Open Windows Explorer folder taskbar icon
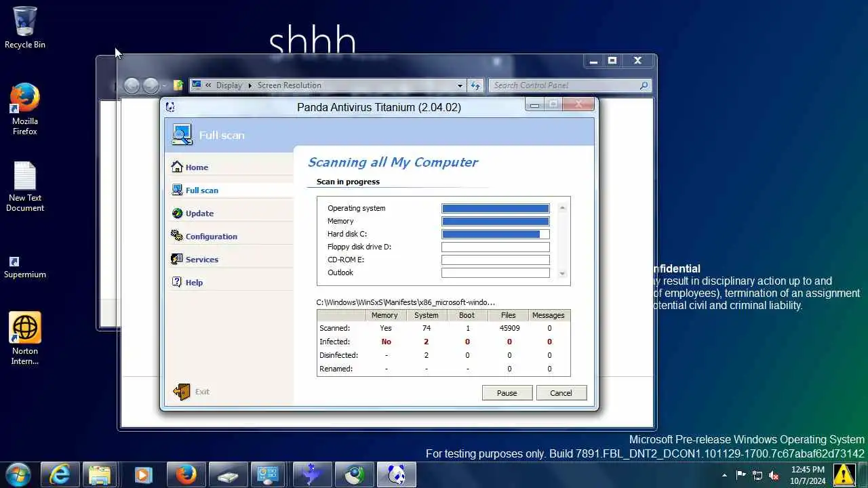Viewport: 868px width, 488px height. coord(100,475)
